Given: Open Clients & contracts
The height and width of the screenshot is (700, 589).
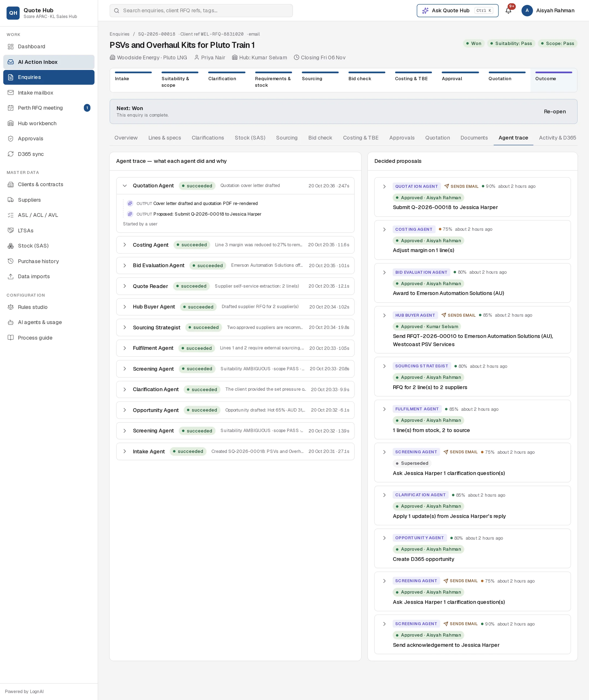Looking at the screenshot, I should coord(49,184).
